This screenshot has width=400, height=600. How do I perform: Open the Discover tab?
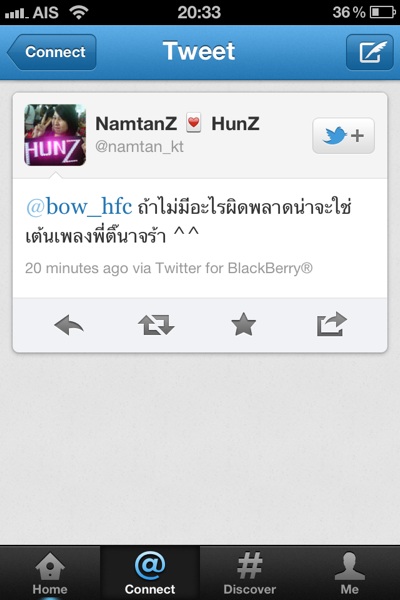(250, 573)
